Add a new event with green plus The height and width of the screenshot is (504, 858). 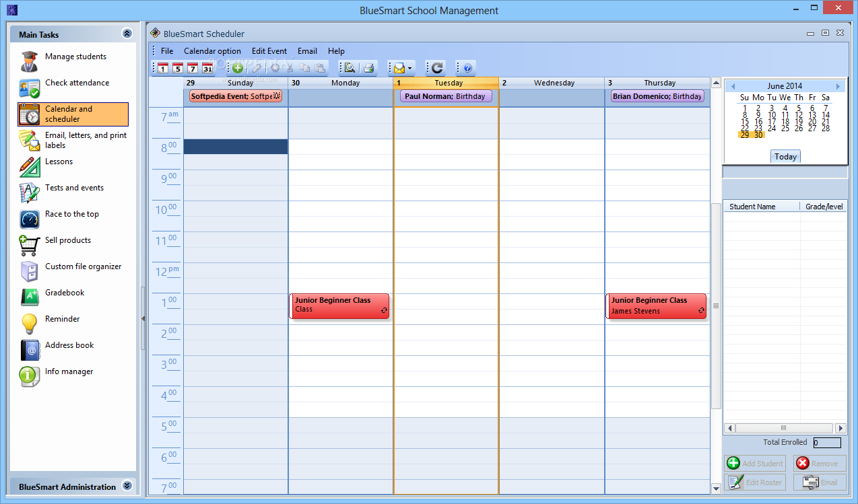pyautogui.click(x=237, y=68)
